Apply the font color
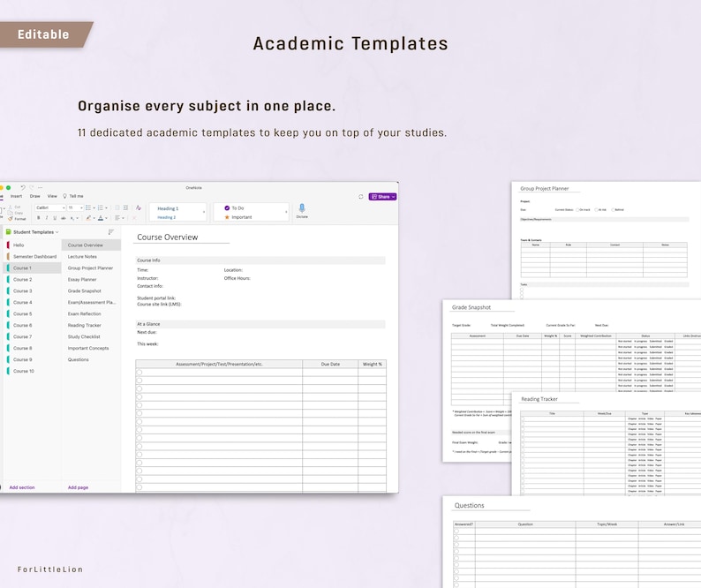Viewport: 701px width, 588px height. coord(101,218)
